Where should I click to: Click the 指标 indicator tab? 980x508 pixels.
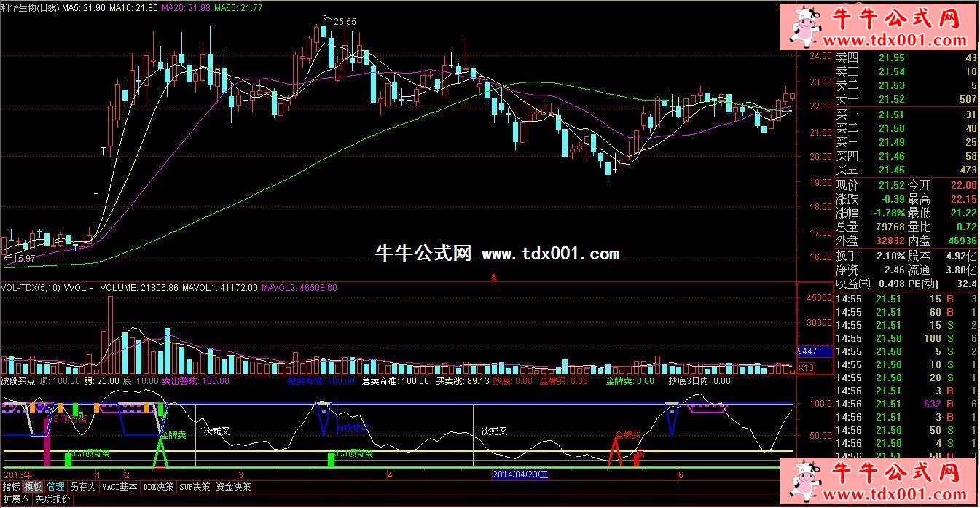11,486
